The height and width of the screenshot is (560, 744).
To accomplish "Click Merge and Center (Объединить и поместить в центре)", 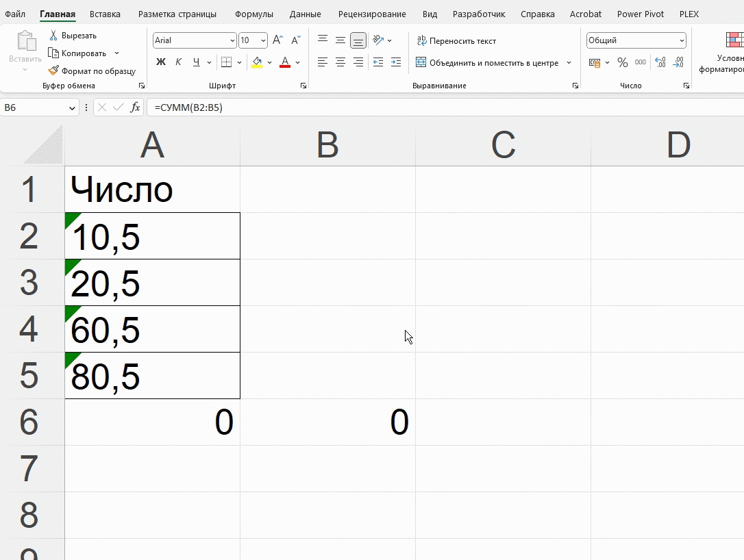I will [x=487, y=62].
